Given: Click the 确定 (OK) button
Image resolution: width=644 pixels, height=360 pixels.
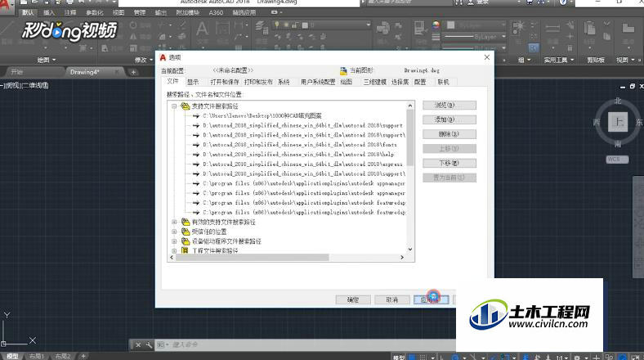Looking at the screenshot, I should tap(353, 300).
